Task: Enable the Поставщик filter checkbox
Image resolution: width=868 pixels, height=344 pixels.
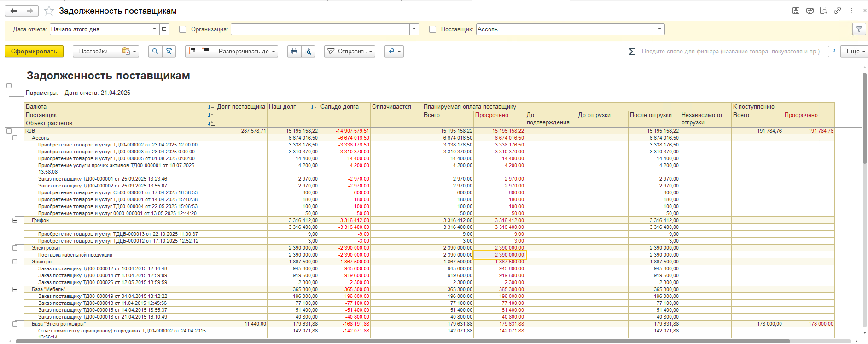Action: 432,29
